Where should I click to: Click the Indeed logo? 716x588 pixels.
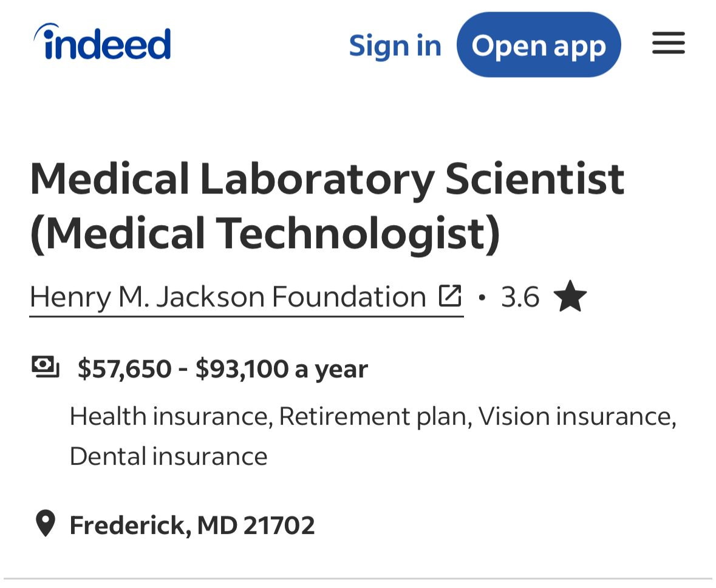coord(103,42)
